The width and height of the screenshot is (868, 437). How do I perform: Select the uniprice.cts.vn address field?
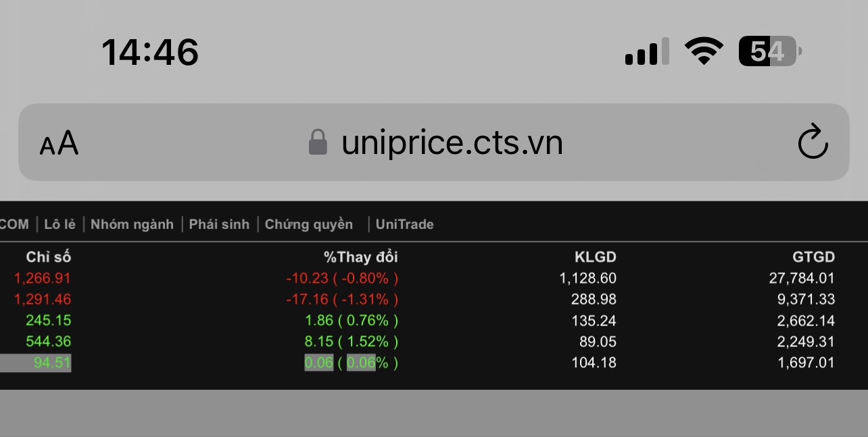click(452, 143)
